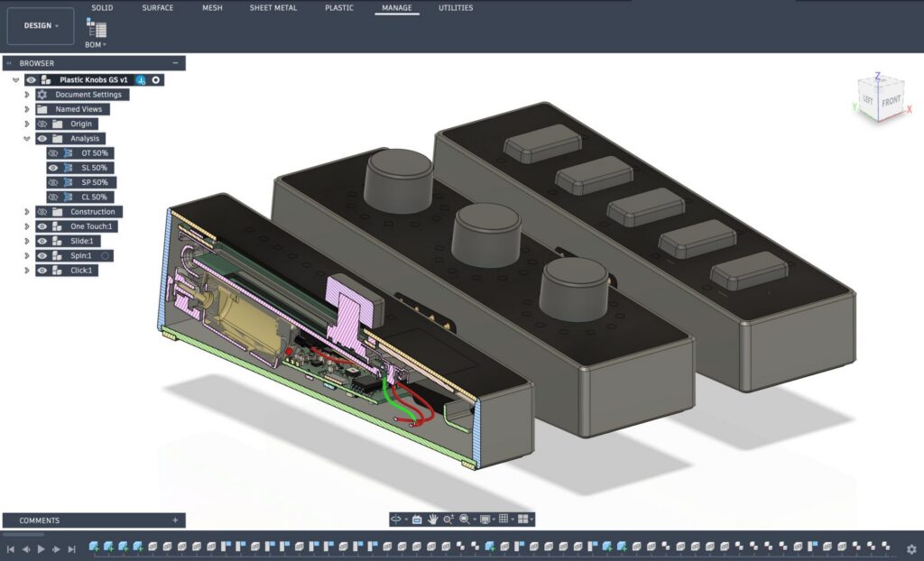Switch to the SOLID tab

102,7
